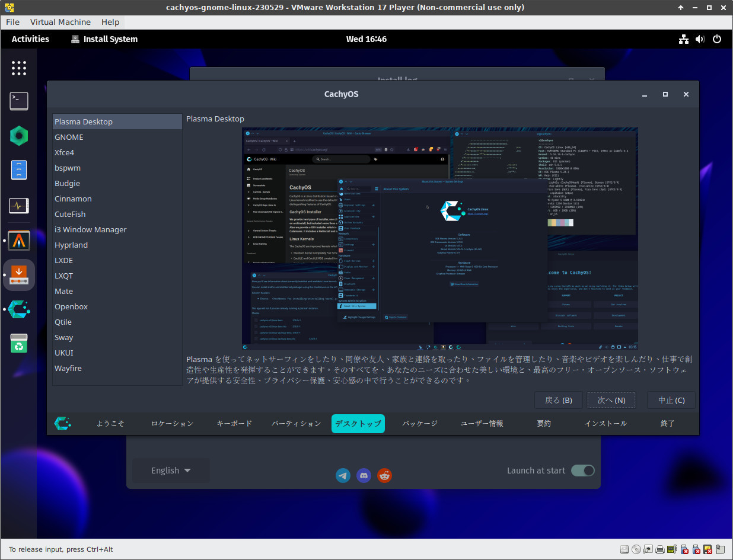Select Xfce4 in the desktop list

click(117, 152)
